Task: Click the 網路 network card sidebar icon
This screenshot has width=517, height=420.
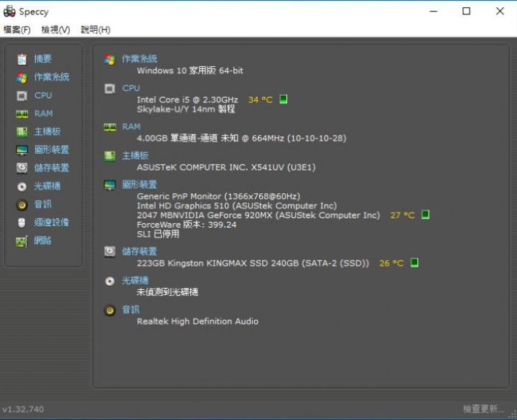Action: pyautogui.click(x=22, y=241)
